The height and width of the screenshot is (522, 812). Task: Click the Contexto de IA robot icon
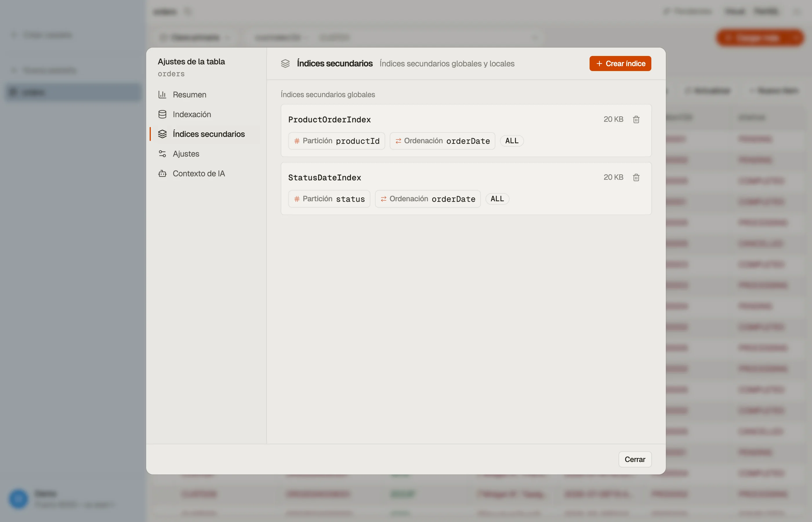click(x=162, y=173)
